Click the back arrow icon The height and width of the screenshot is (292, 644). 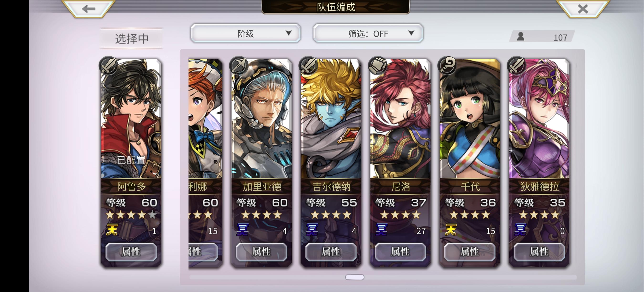89,9
